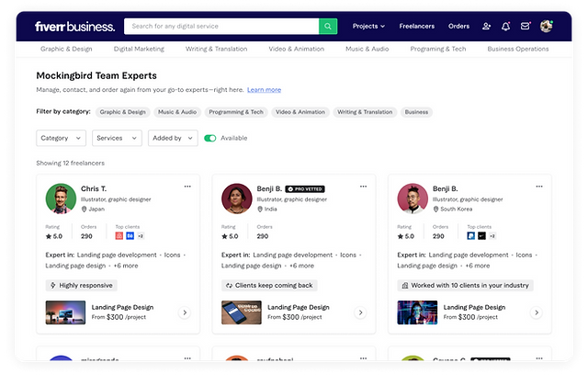Click the fiverr business logo
This screenshot has height=375, width=588.
coord(75,27)
